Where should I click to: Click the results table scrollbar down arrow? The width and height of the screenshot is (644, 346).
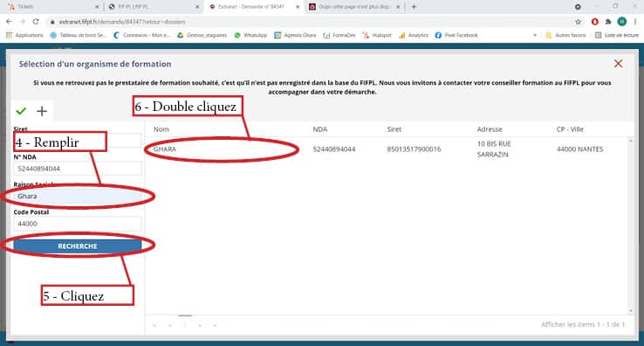[631, 311]
